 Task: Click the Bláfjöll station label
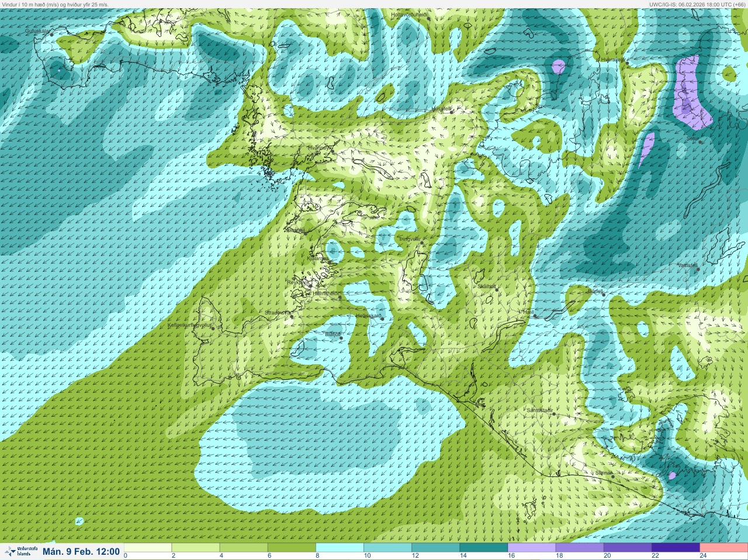pos(333,334)
